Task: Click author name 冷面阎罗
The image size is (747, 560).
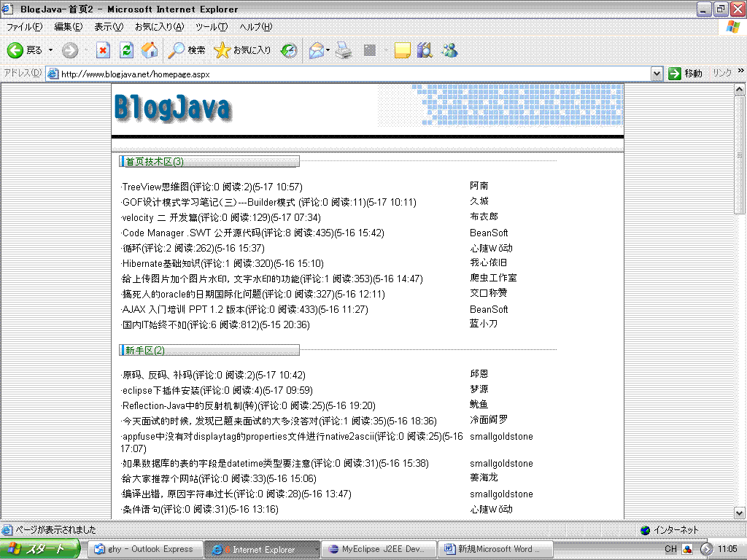Action: [488, 419]
